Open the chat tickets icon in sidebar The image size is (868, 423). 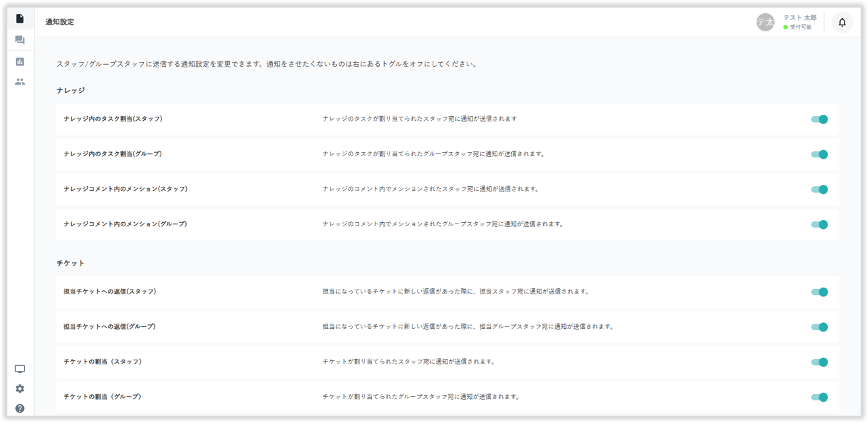[x=20, y=40]
